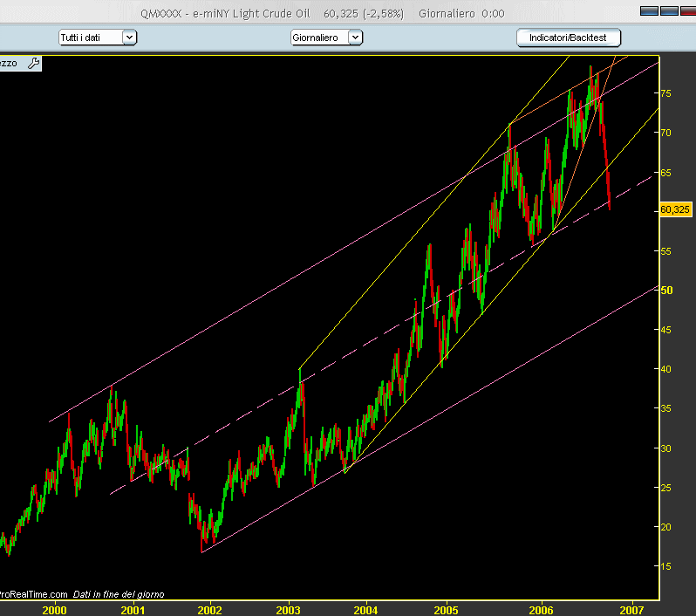
Task: Click the 45 price level on the scale
Action: 665,330
